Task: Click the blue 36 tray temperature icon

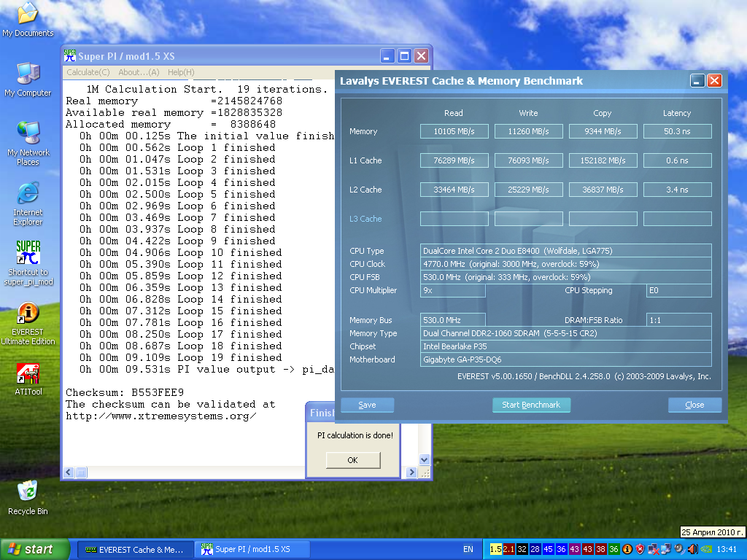Action: 561,549
